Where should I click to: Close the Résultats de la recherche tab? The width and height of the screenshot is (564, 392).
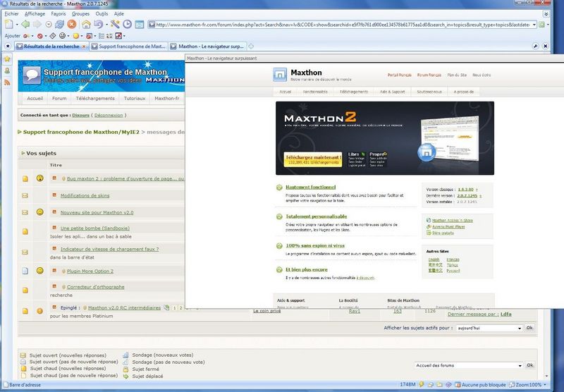[84, 47]
